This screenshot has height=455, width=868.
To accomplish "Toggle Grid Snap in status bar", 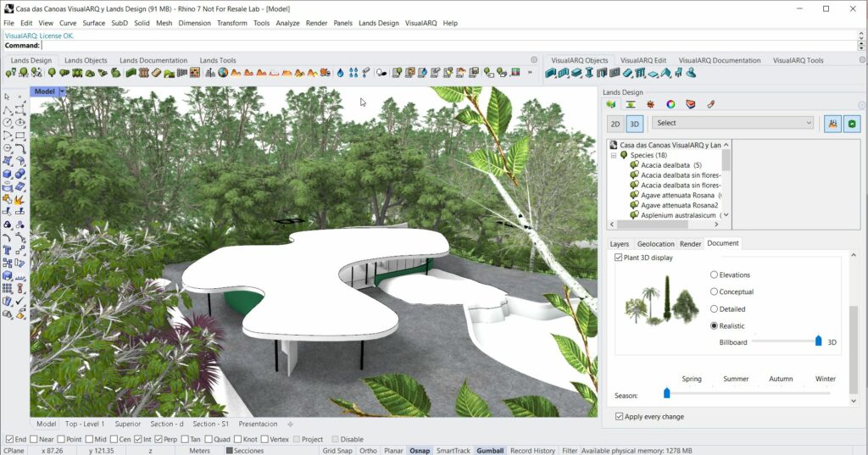I will pos(337,451).
